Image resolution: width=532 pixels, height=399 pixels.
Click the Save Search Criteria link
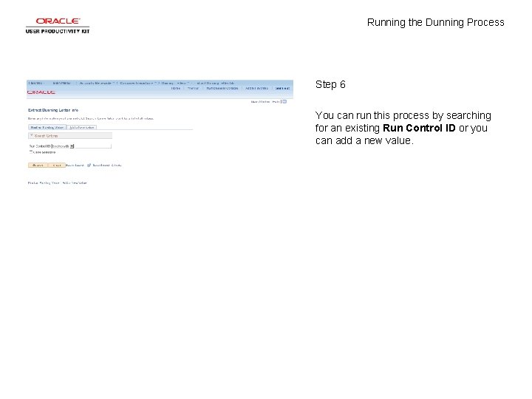[107, 166]
